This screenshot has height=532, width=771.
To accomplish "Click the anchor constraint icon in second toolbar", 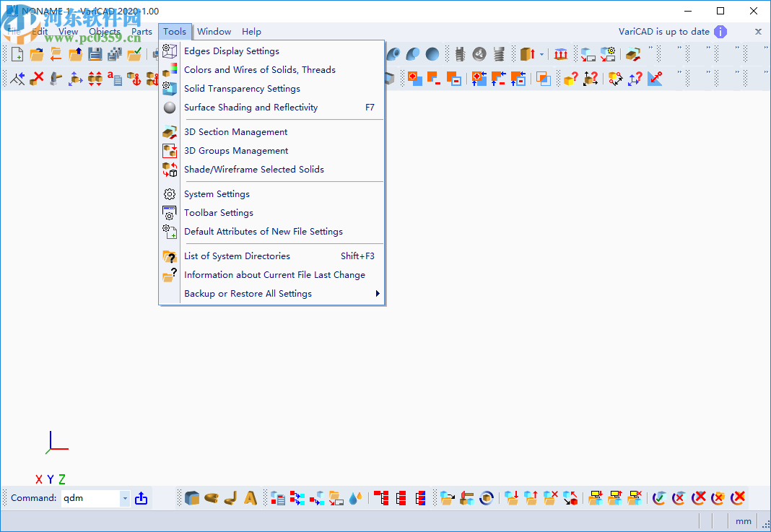I will pyautogui.click(x=134, y=78).
